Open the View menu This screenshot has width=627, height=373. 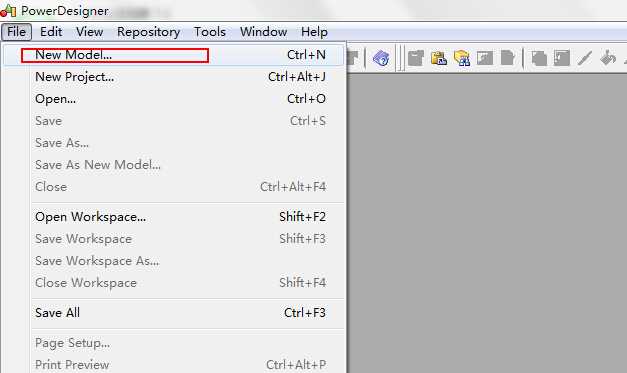click(90, 32)
